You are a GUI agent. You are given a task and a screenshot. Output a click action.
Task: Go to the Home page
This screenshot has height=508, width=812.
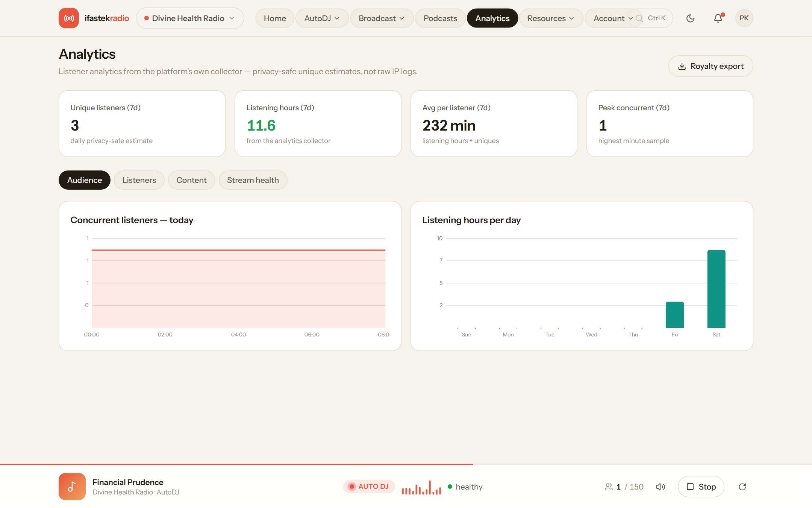click(x=275, y=18)
